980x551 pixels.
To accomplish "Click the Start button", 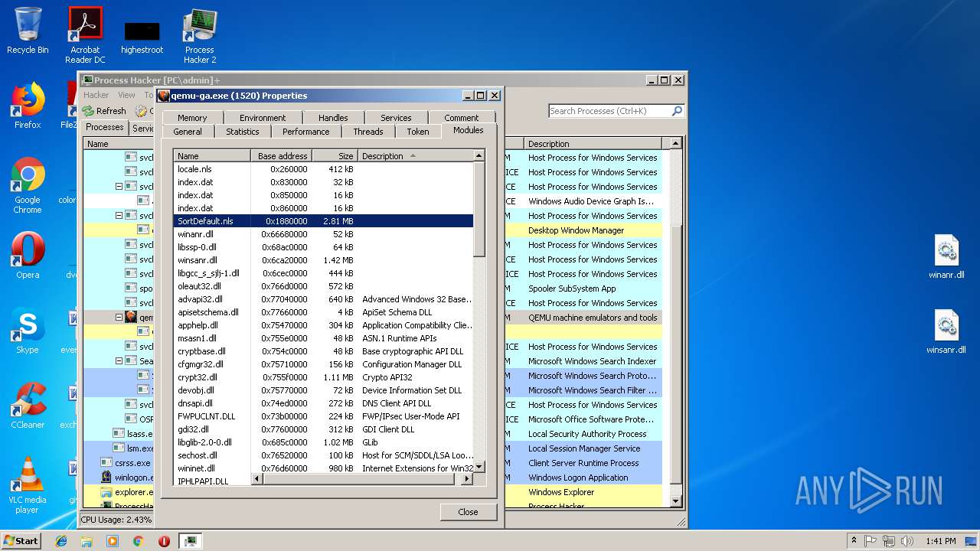I will [x=21, y=540].
